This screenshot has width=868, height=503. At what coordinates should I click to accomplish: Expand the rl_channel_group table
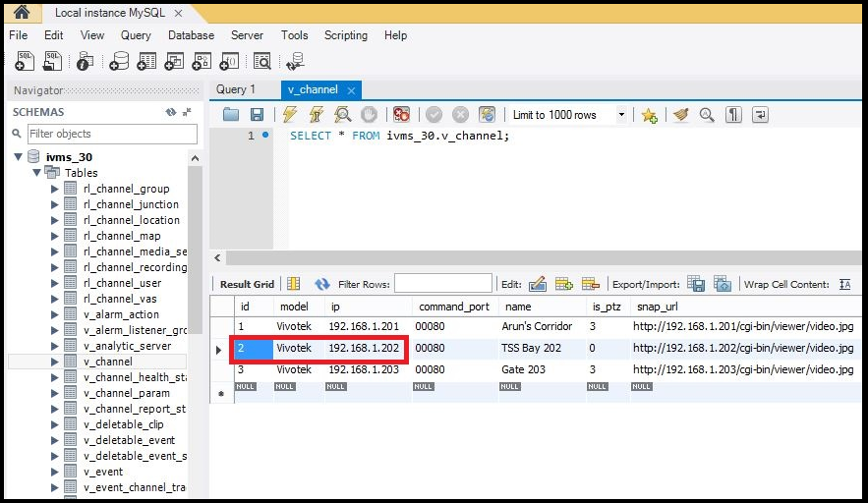point(54,189)
